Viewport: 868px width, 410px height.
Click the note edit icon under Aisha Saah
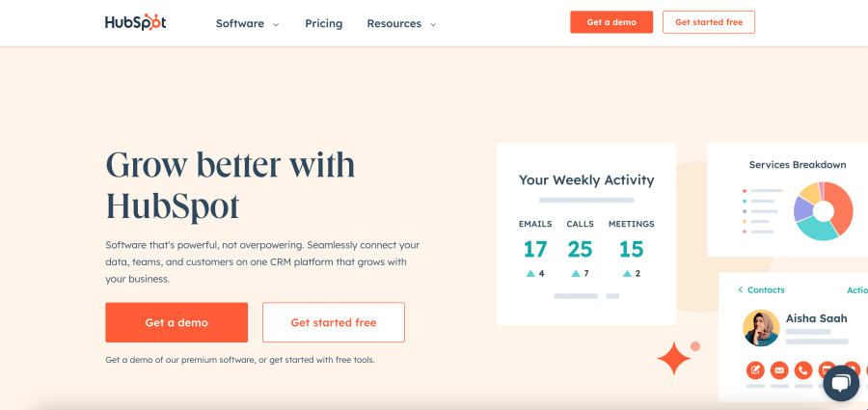[755, 369]
